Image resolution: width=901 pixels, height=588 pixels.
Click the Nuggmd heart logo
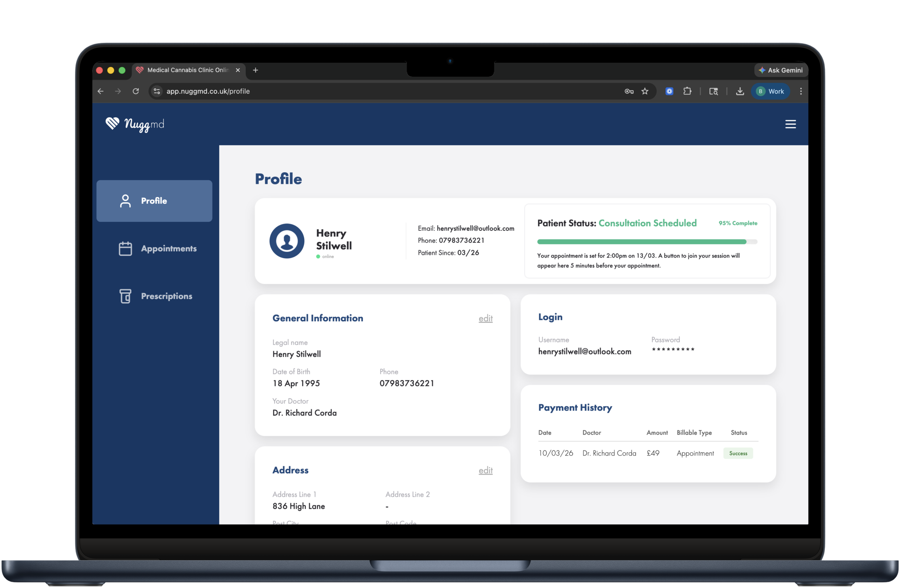(112, 123)
